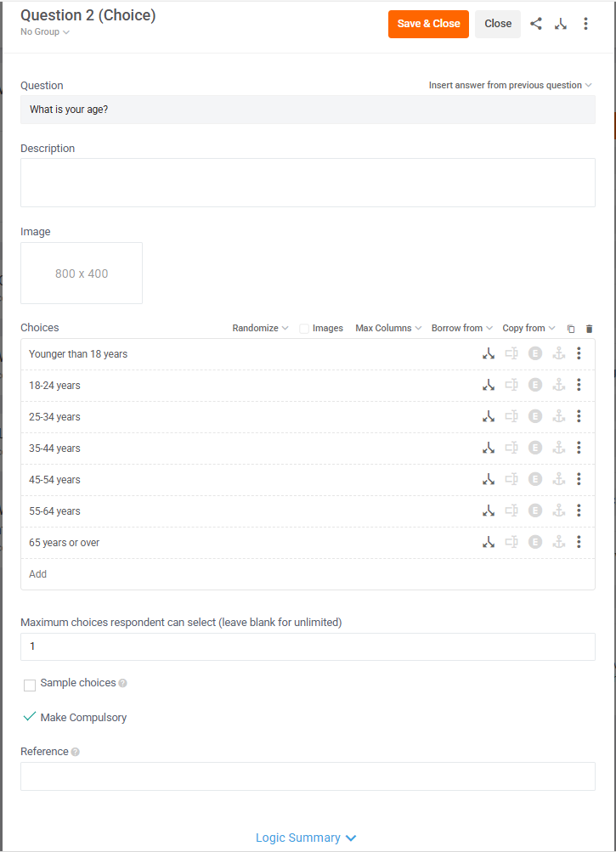Open the Borrow from dropdown

coord(462,328)
